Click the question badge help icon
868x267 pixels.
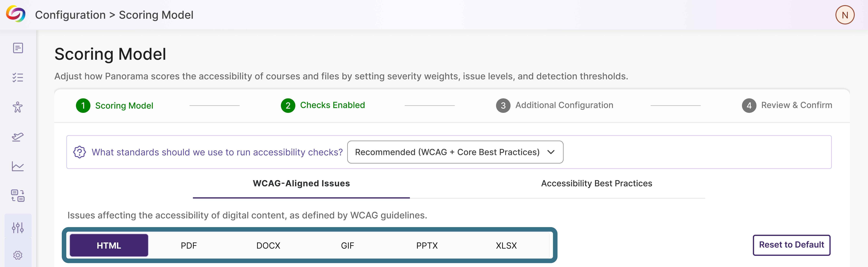pos(80,152)
